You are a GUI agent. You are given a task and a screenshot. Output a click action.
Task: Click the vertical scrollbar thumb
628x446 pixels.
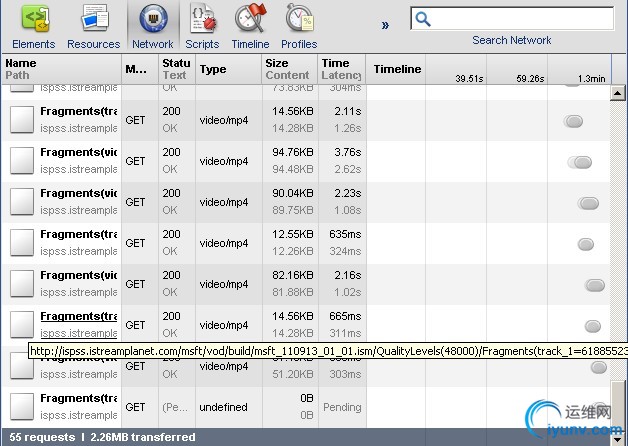click(618, 406)
